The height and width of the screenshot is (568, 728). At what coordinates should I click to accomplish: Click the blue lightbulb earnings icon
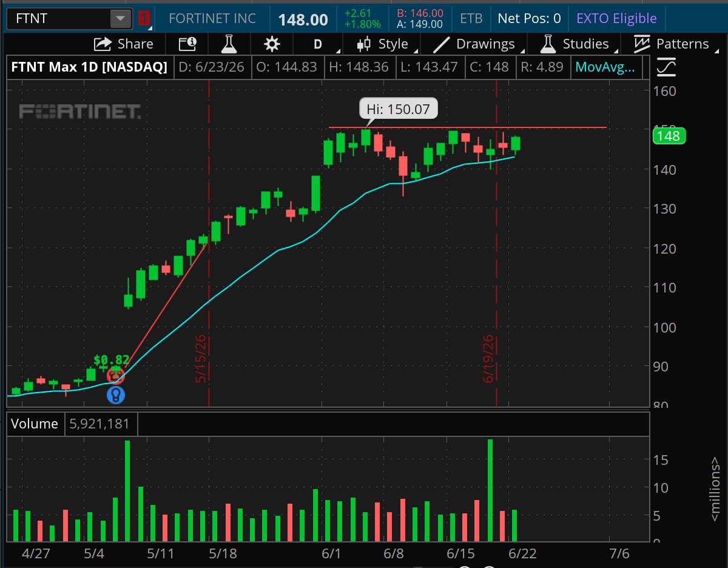point(116,396)
